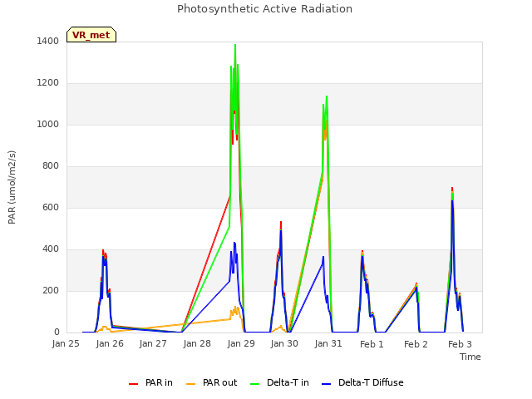
Task: Click the Jan 31 x-axis tick label
Action: [328, 343]
